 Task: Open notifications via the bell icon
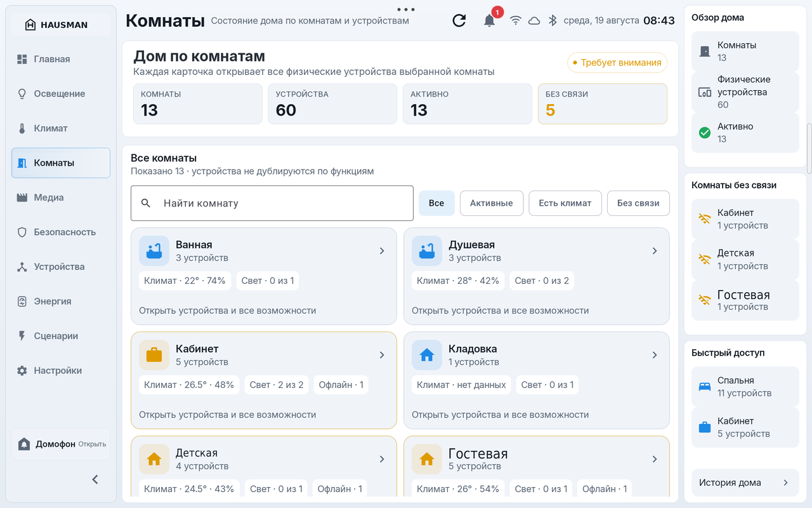(489, 20)
